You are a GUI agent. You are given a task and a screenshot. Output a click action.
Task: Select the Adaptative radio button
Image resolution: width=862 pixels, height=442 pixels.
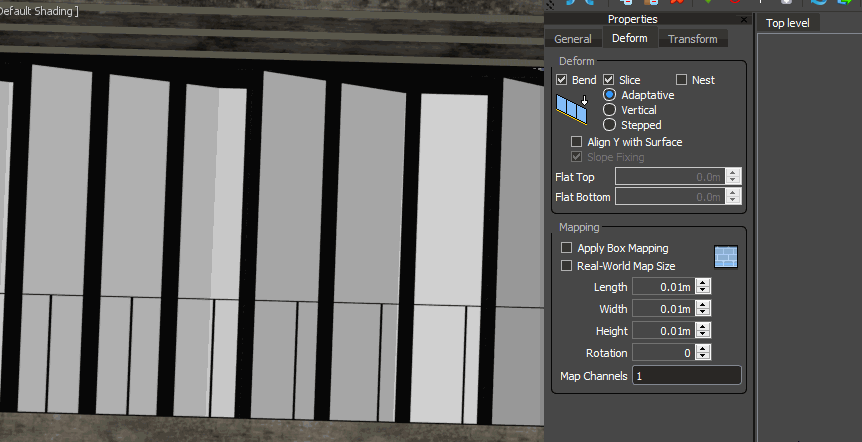(x=610, y=95)
